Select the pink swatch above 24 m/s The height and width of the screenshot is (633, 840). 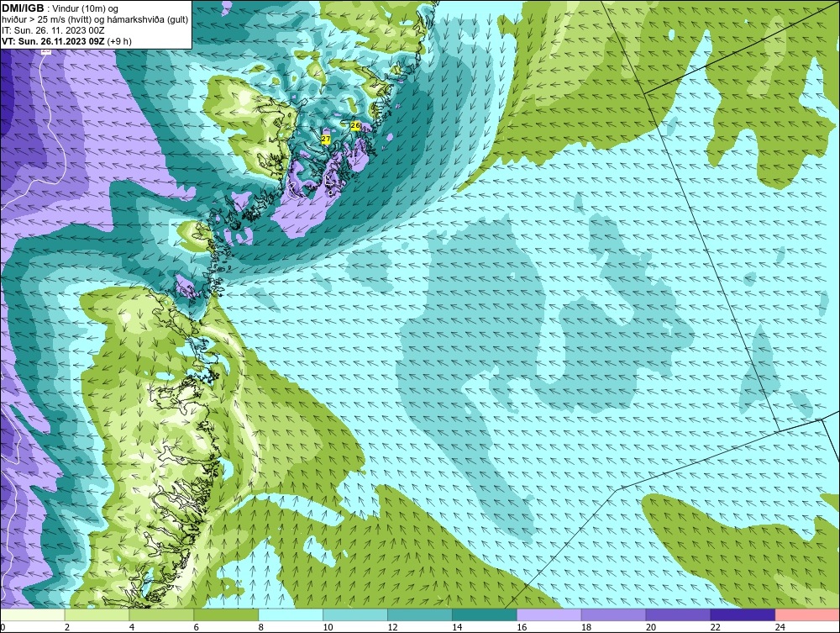click(807, 615)
